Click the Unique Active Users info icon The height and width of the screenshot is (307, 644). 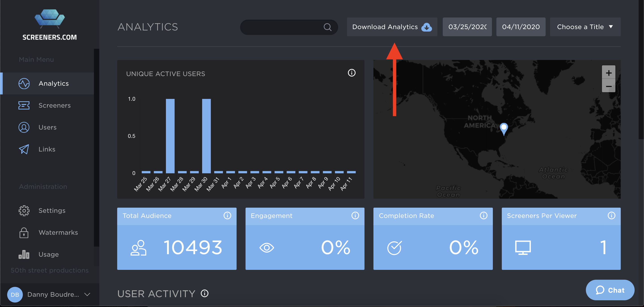[352, 73]
